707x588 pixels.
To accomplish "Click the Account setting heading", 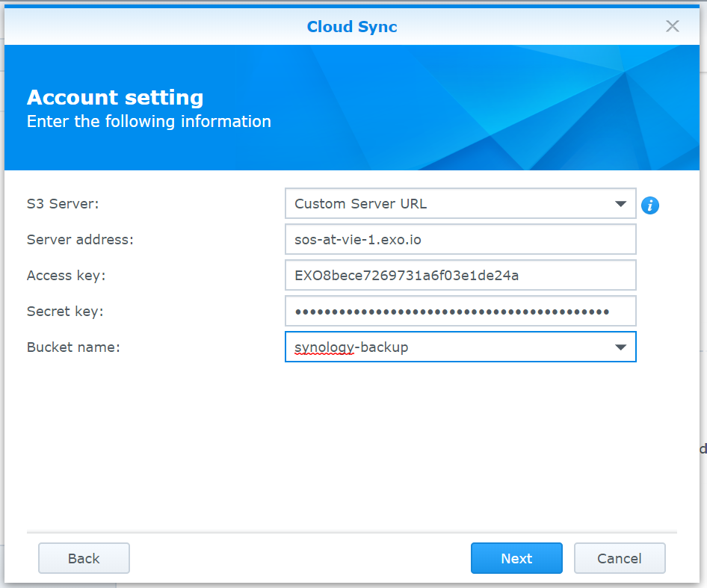I will pyautogui.click(x=115, y=98).
